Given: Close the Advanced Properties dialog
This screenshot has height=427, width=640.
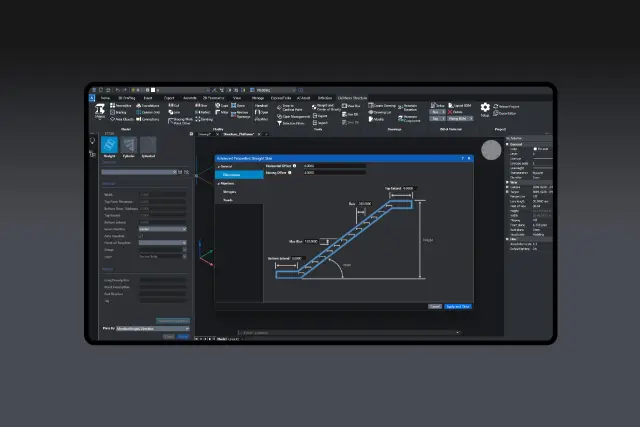Looking at the screenshot, I should (469, 158).
